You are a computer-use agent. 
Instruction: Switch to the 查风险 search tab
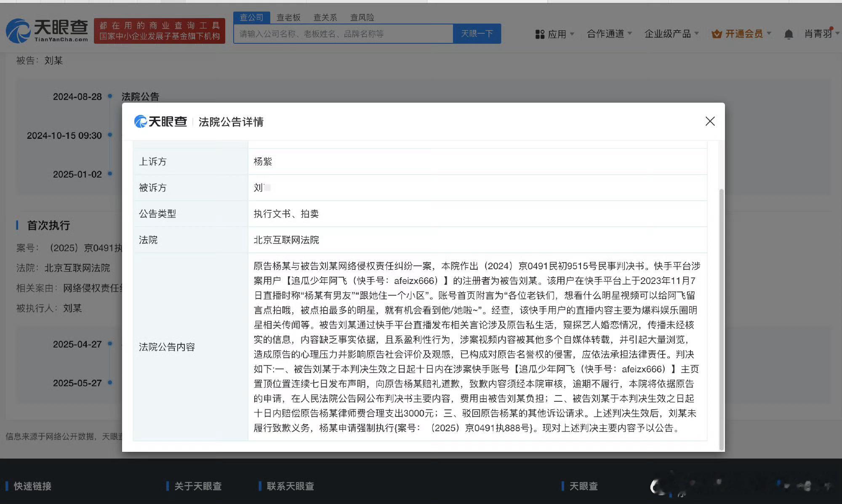coord(362,17)
